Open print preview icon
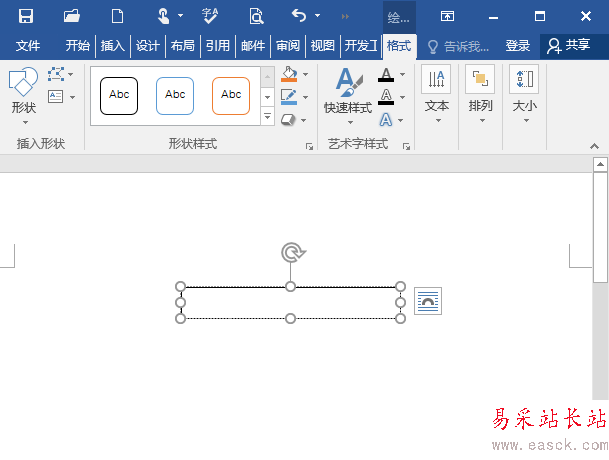This screenshot has height=460, width=609. coord(256,16)
